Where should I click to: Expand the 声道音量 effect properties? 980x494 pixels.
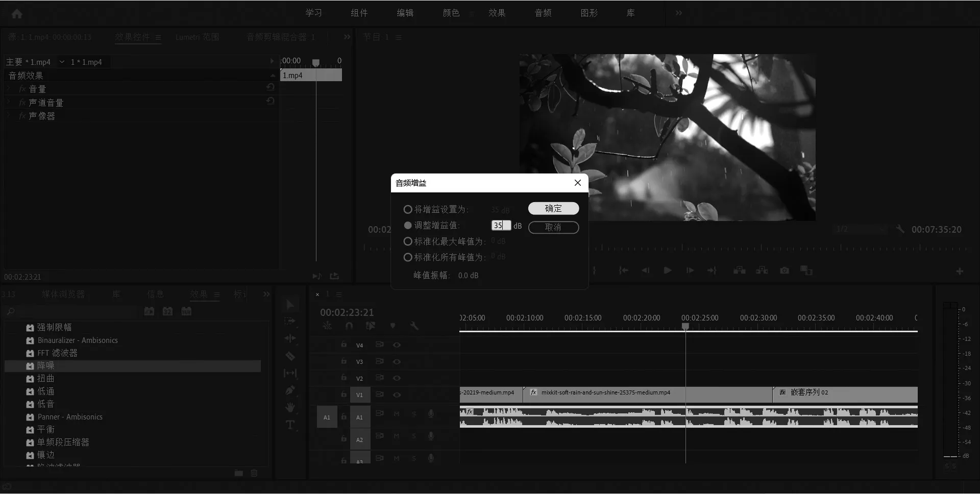9,103
